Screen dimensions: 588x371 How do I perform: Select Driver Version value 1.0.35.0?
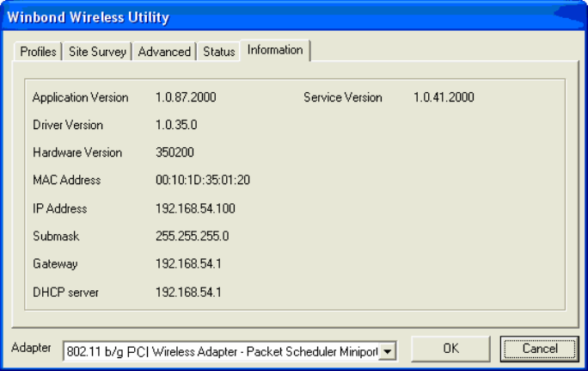coord(176,125)
